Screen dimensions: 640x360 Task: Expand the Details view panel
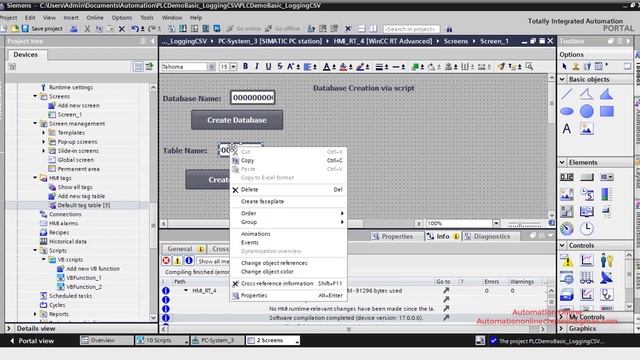point(9,328)
